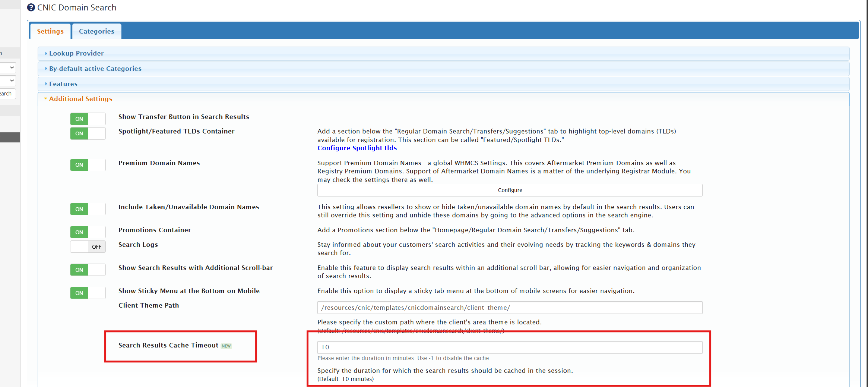Toggle Promotions Container switch
The image size is (868, 387).
pos(88,232)
